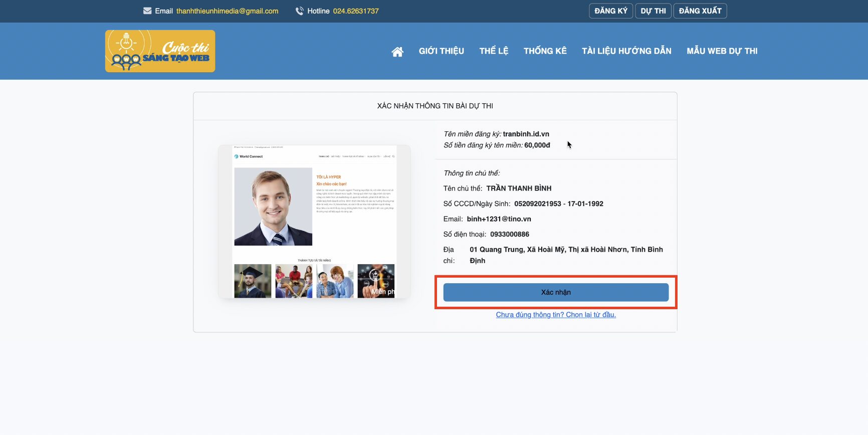Screen dimensions: 868x435
Task: Open the GIỚI THIỆU menu item
Action: 442,51
